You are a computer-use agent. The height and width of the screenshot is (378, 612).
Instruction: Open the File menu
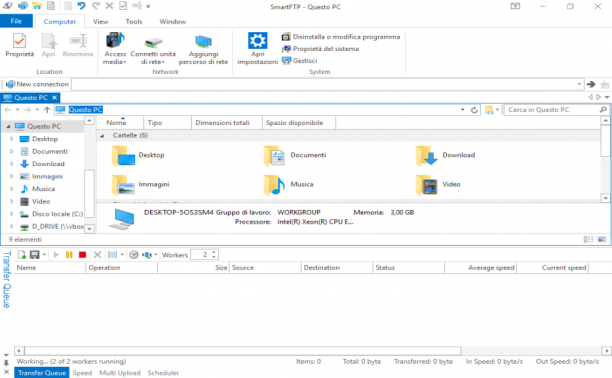pyautogui.click(x=16, y=21)
